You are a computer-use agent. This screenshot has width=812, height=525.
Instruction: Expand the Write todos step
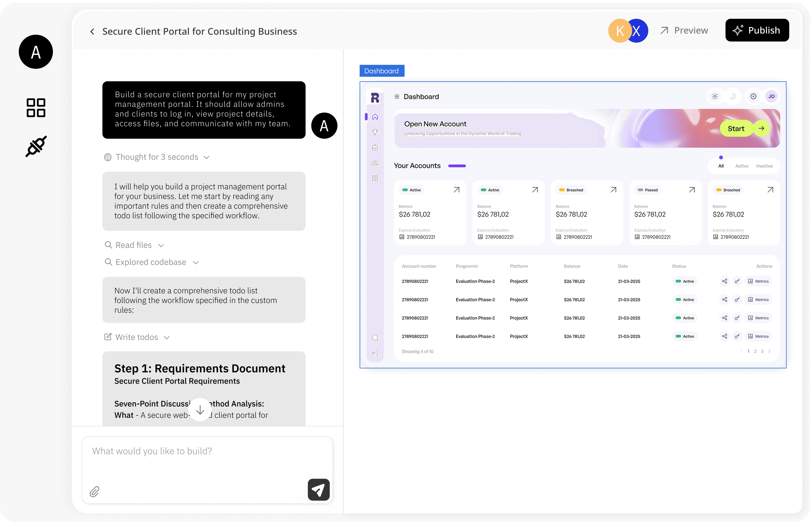click(137, 337)
